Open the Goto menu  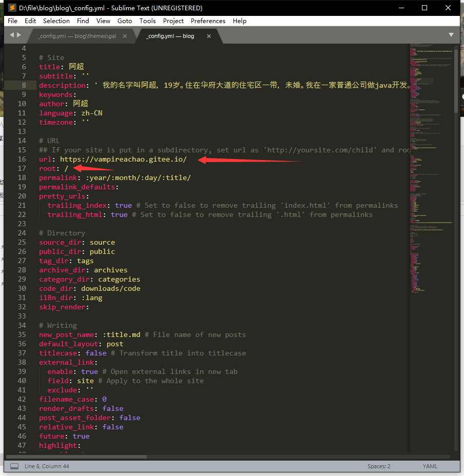pyautogui.click(x=125, y=21)
